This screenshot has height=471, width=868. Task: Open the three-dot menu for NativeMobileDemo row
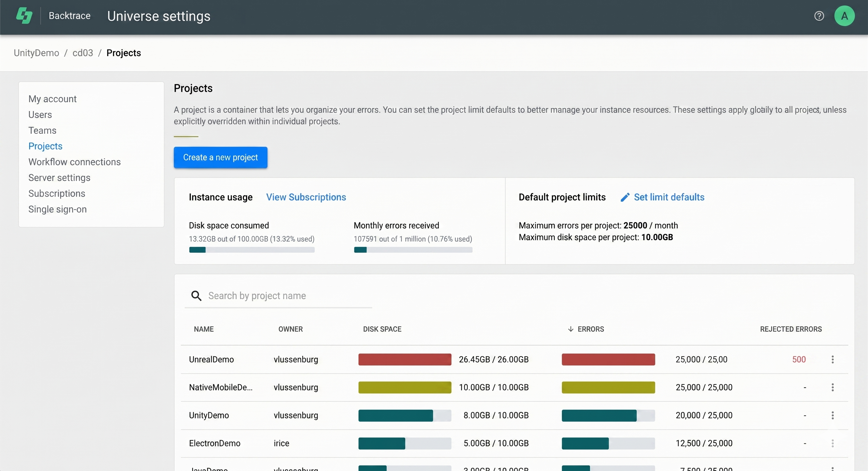pos(832,387)
